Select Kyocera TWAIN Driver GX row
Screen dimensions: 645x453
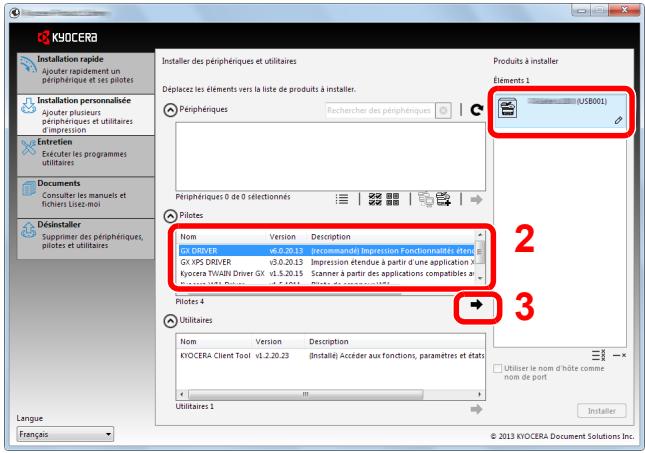coord(327,273)
